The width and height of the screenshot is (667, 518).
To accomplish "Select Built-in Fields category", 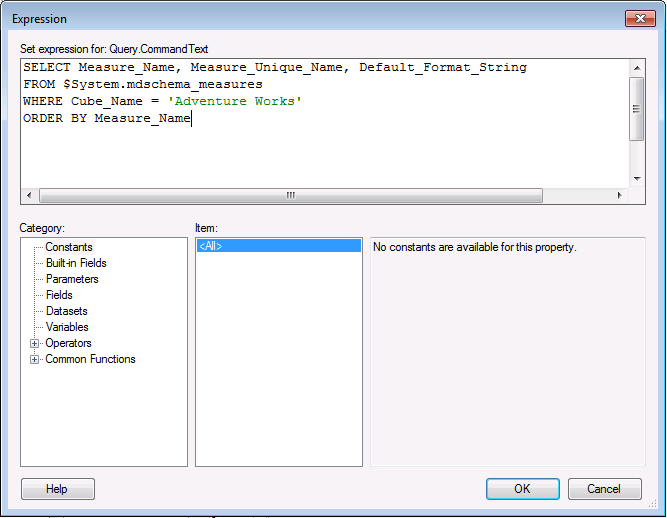I will [76, 263].
